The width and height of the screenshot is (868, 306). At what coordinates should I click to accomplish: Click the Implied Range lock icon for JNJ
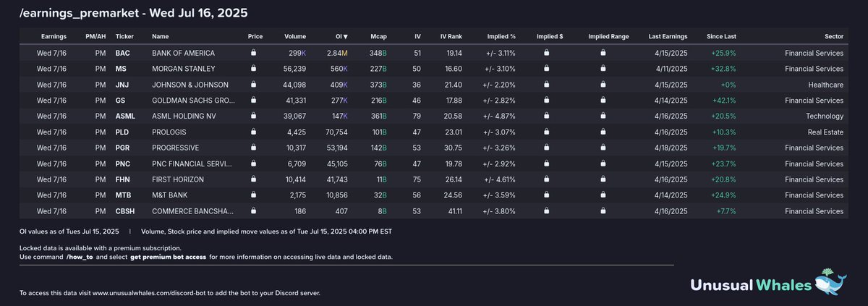603,85
